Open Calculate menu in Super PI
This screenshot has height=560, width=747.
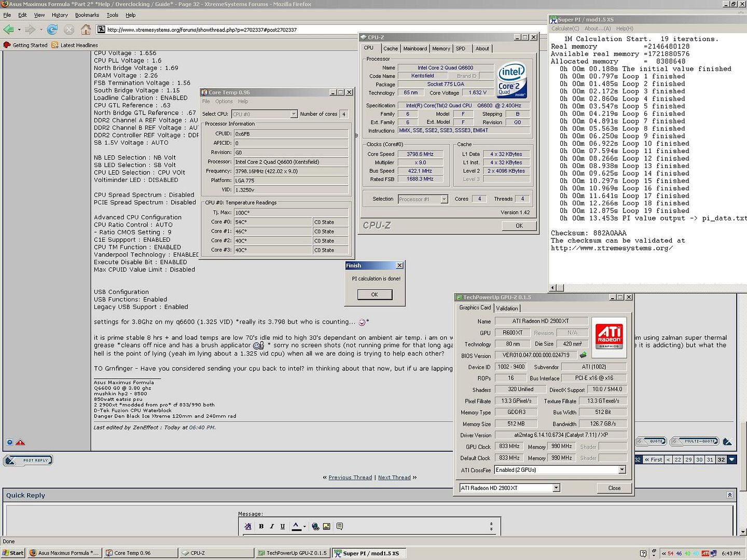565,29
